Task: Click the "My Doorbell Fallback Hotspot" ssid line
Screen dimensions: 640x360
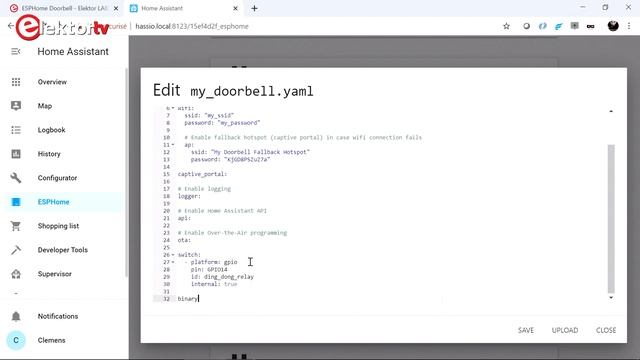Action: click(250, 152)
